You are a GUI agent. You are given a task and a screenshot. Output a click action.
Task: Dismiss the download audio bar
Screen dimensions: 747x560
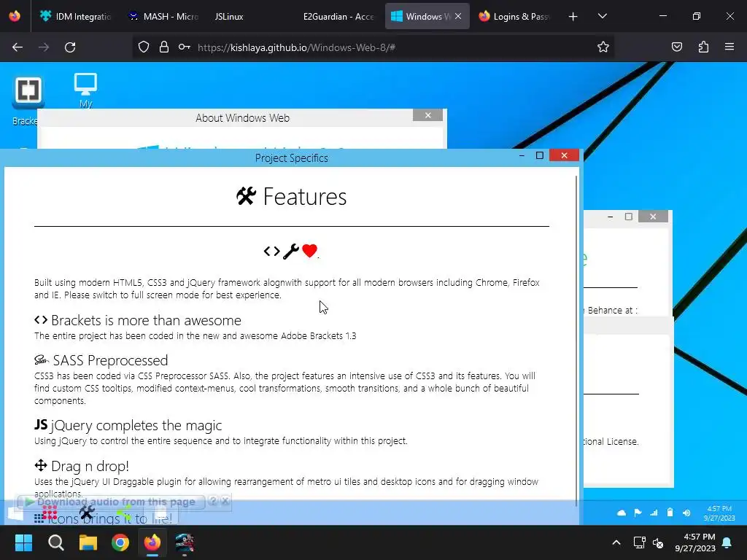225,501
